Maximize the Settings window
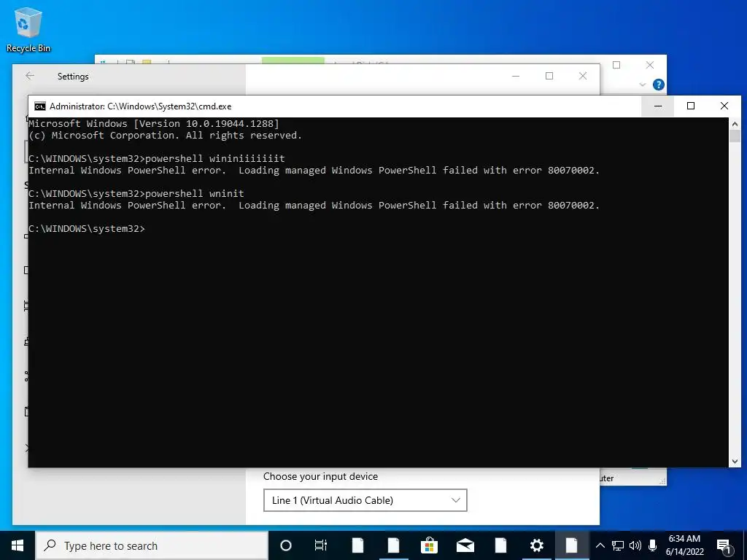Image resolution: width=747 pixels, height=560 pixels. [549, 76]
